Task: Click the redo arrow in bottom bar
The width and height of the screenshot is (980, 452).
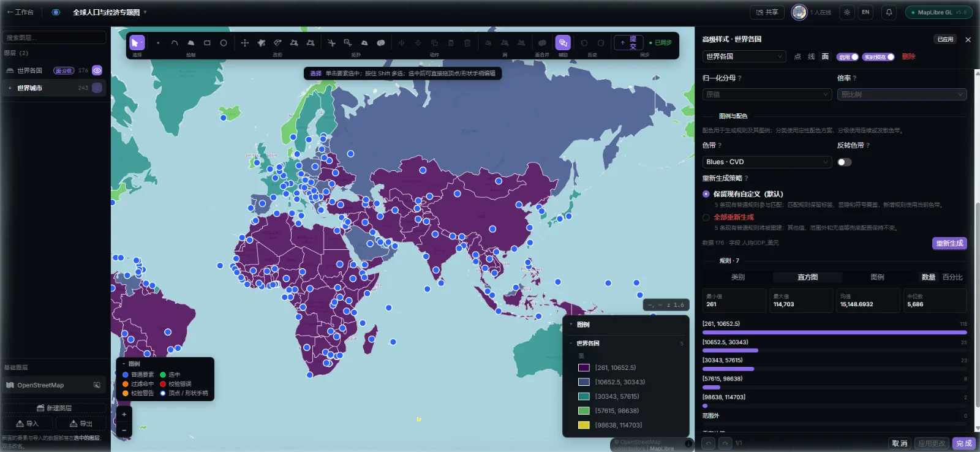Action: pyautogui.click(x=725, y=443)
